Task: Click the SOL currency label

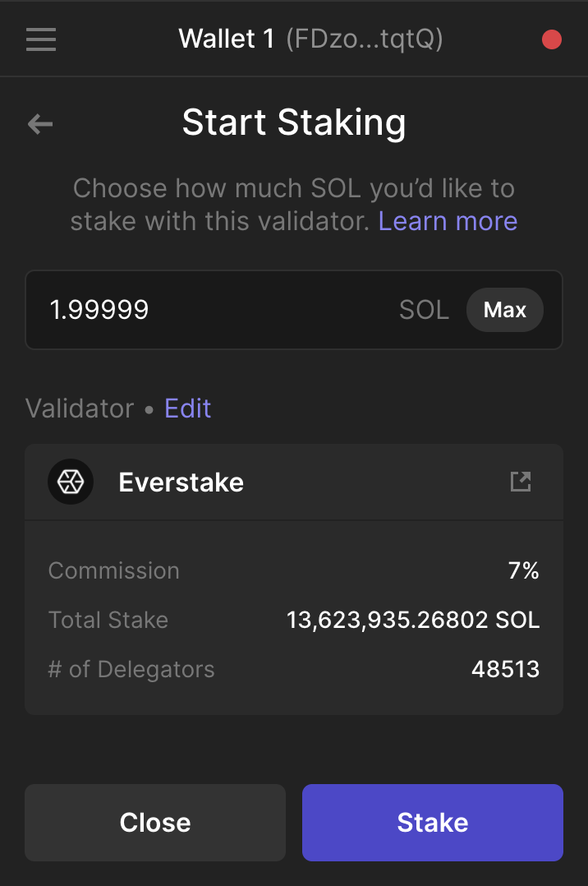Action: (x=424, y=310)
